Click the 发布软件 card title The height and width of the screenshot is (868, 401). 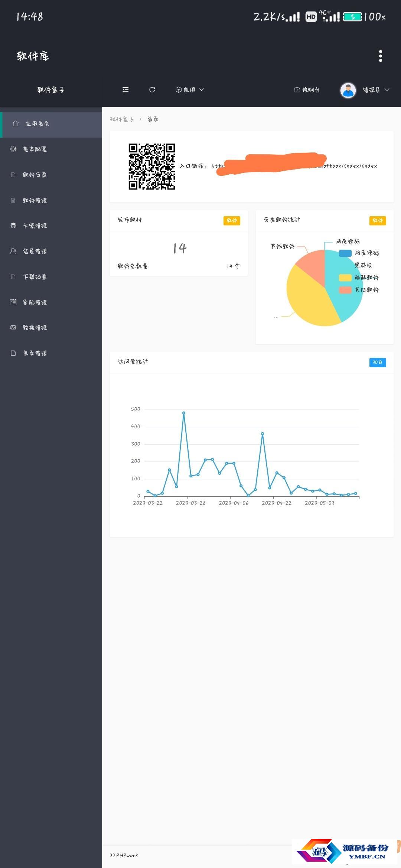pyautogui.click(x=130, y=220)
